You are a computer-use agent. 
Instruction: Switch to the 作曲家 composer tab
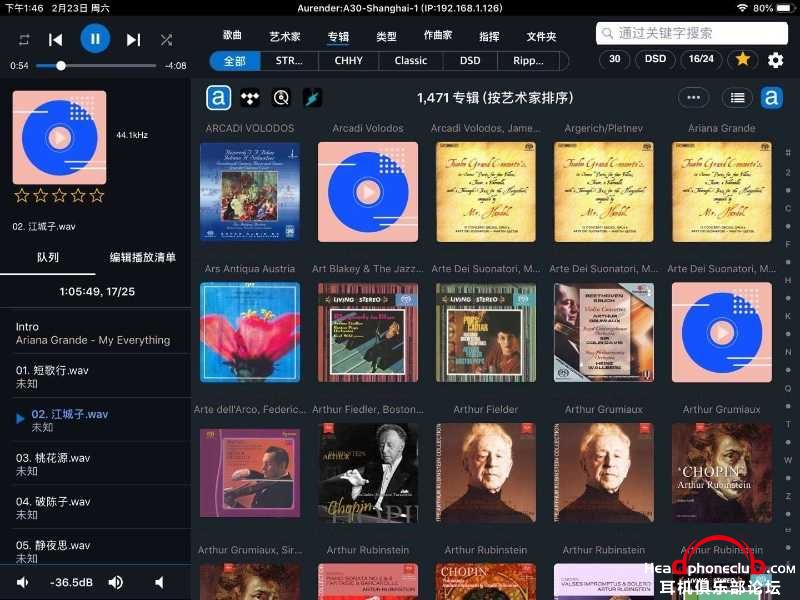coord(438,35)
